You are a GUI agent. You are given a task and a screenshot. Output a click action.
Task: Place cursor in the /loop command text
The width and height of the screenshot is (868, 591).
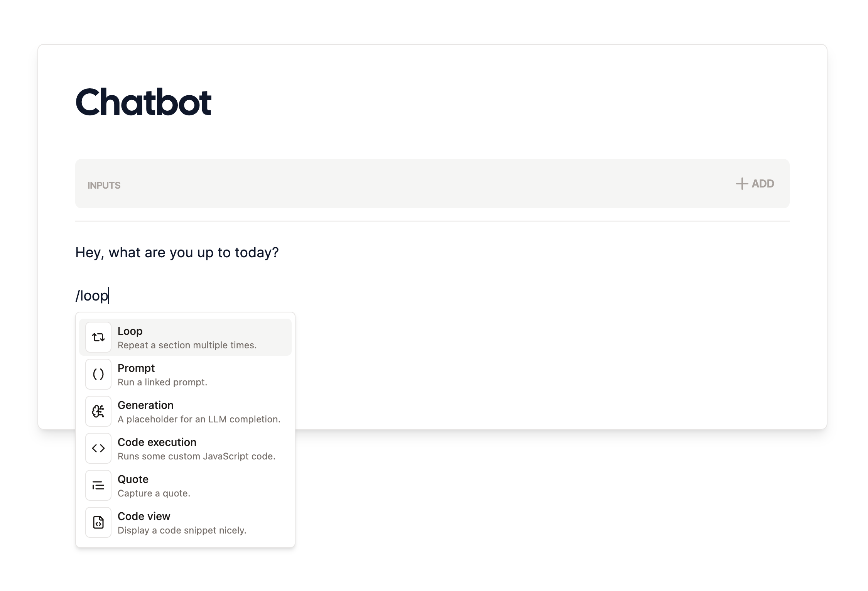click(92, 295)
